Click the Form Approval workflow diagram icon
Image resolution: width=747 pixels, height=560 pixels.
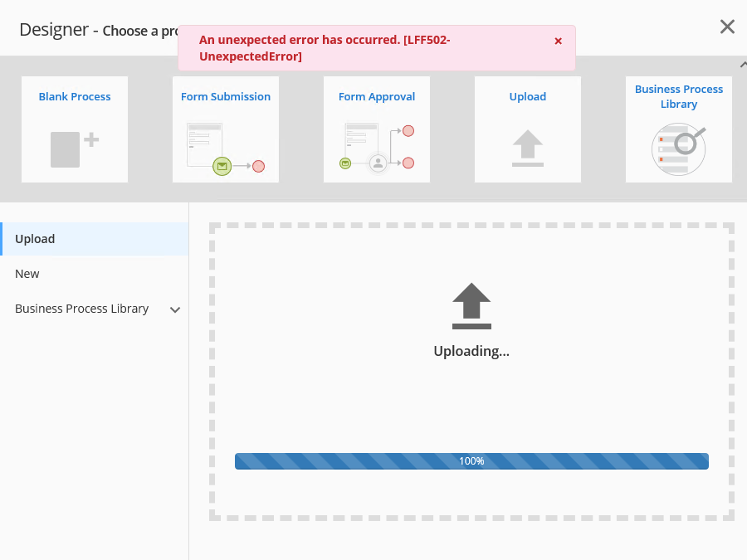(377, 147)
